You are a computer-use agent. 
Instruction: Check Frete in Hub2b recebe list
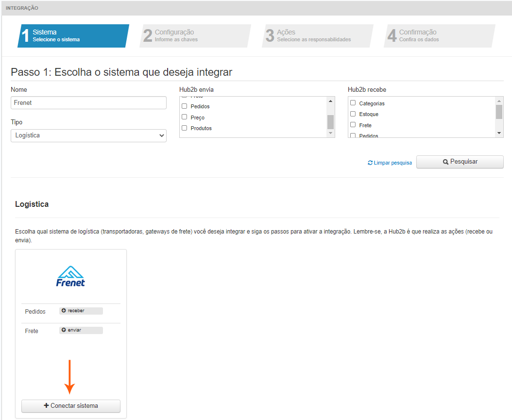coord(353,125)
